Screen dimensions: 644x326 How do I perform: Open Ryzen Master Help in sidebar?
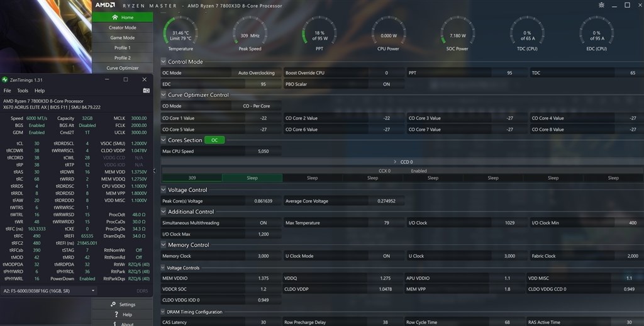[x=123, y=315]
